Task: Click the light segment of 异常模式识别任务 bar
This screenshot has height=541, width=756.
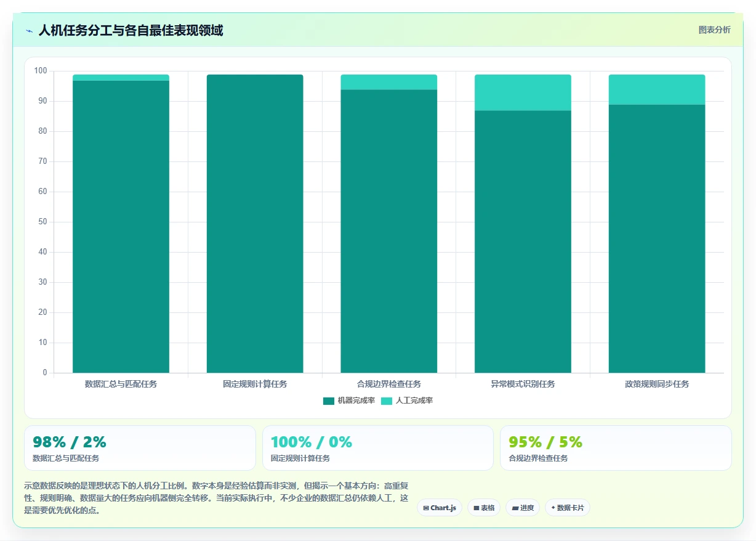Action: coord(523,92)
